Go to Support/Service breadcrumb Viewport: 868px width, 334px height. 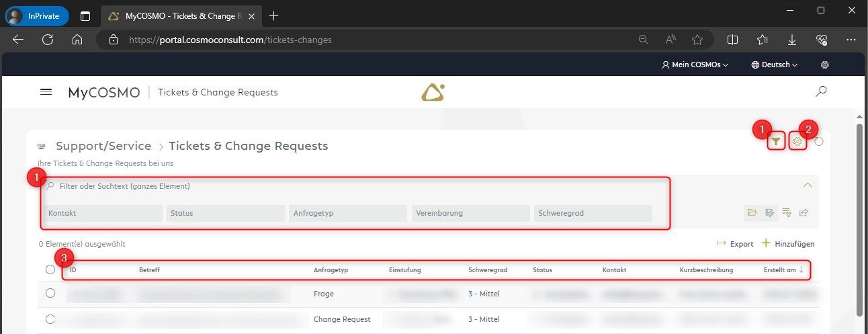coord(103,146)
